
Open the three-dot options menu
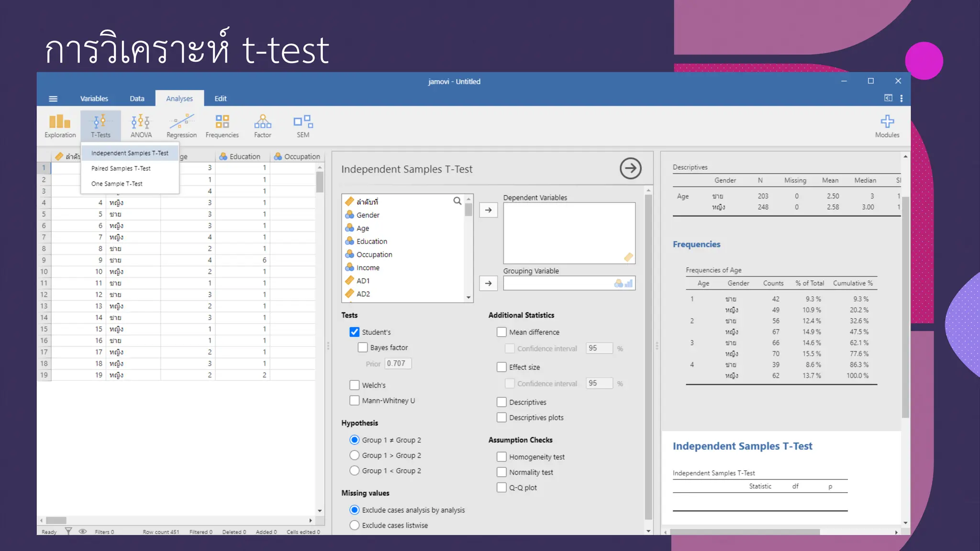(901, 99)
